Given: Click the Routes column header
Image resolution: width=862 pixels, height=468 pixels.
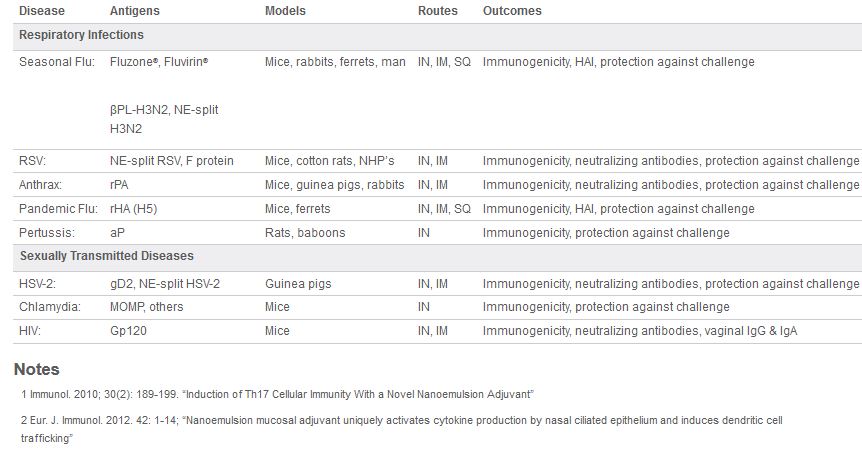Looking at the screenshot, I should coord(437,11).
